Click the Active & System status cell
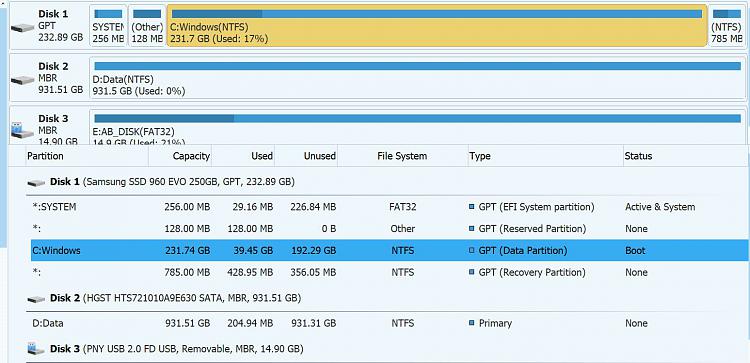The width and height of the screenshot is (750, 363). (660, 207)
